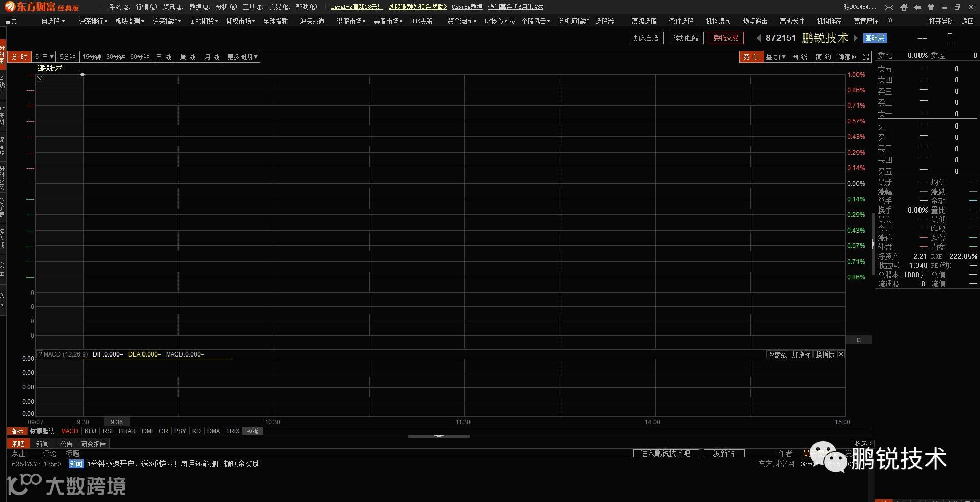
Task: Open 全球指数 page
Action: click(275, 21)
